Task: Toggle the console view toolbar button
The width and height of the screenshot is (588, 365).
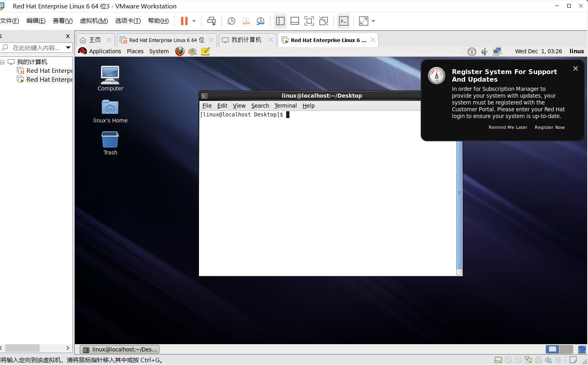Action: 343,21
